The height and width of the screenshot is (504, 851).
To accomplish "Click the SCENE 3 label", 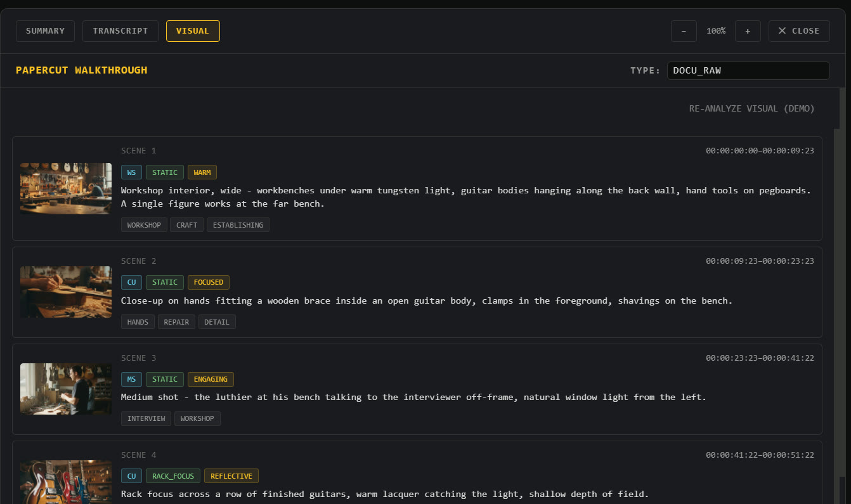I will click(138, 358).
